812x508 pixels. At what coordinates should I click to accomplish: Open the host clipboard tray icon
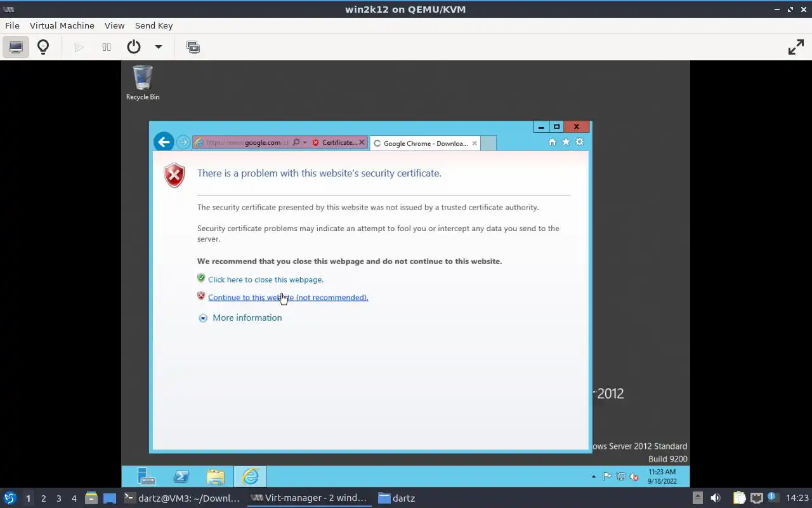click(x=739, y=498)
